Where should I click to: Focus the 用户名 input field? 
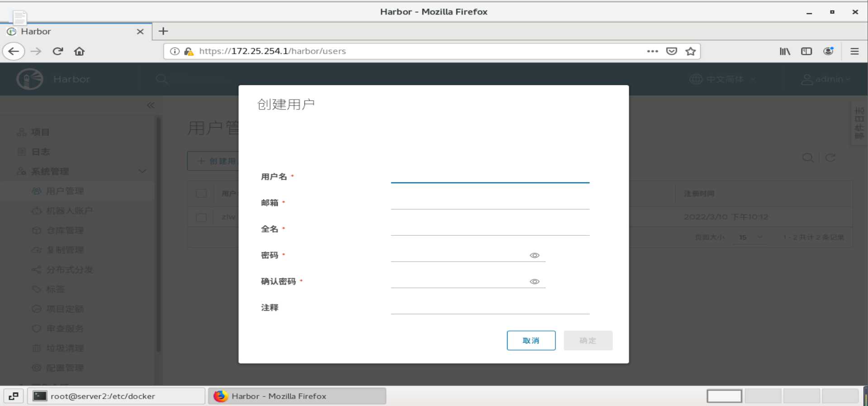pyautogui.click(x=490, y=176)
